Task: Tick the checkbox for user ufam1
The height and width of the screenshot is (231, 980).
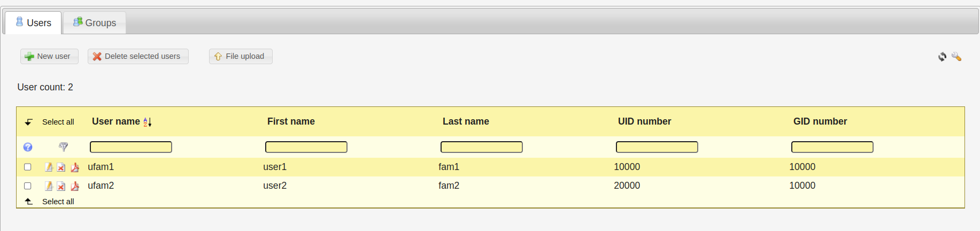Action: (x=28, y=167)
